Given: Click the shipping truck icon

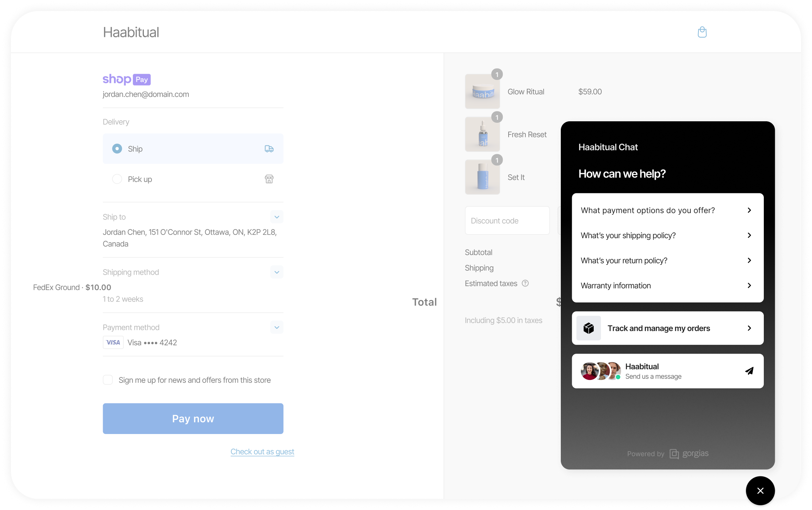Looking at the screenshot, I should click(x=269, y=149).
